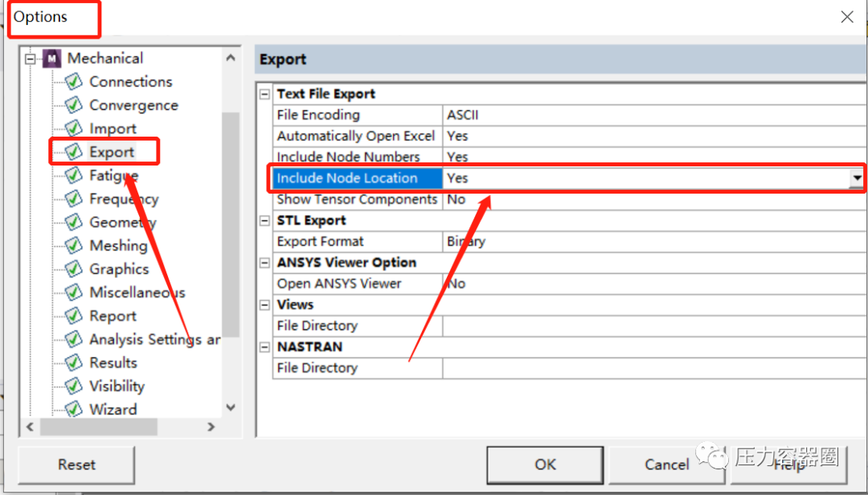The width and height of the screenshot is (868, 495).
Task: Collapse the Text File Export section
Action: (264, 93)
